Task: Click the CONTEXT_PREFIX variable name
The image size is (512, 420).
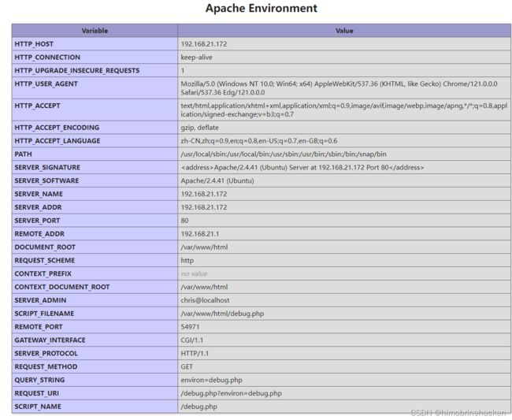Action: pyautogui.click(x=43, y=274)
